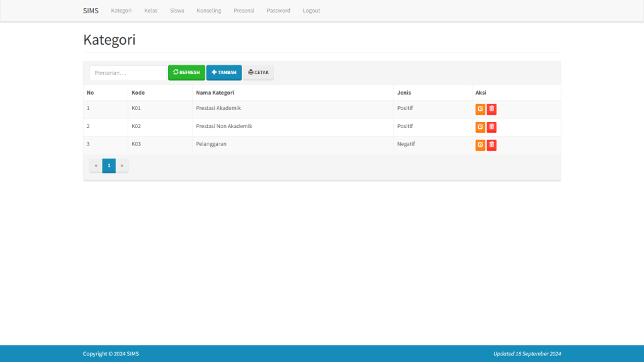Go to the Kelas page
This screenshot has width=644, height=362.
[x=151, y=11]
